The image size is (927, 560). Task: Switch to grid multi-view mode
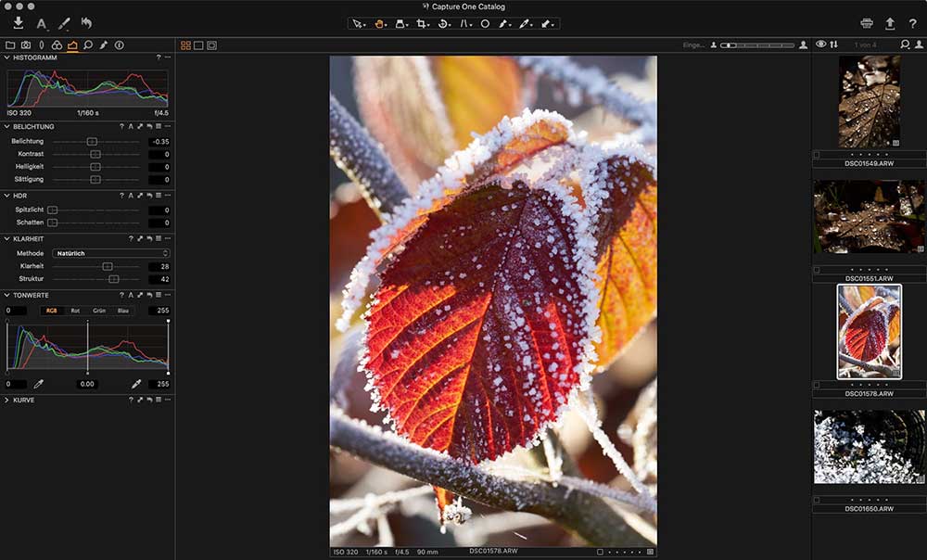[x=185, y=45]
